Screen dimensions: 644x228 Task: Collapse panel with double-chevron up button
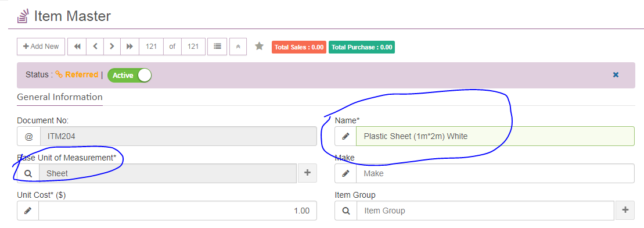point(238,47)
